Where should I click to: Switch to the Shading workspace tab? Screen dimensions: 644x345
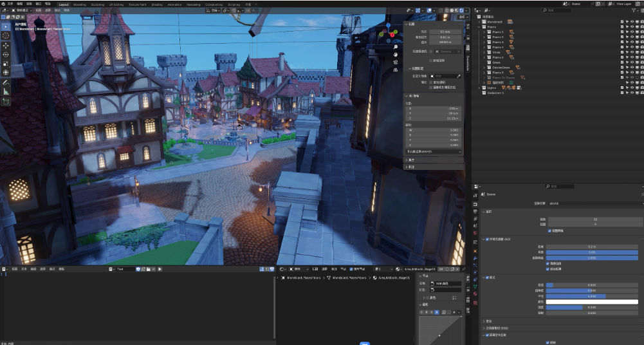156,4
